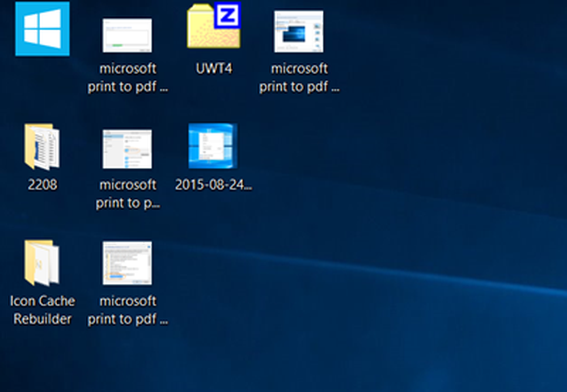The width and height of the screenshot is (567, 392).
Task: Click the PDF thumbnail above the truncated 'print to p...' label
Action: 127,149
